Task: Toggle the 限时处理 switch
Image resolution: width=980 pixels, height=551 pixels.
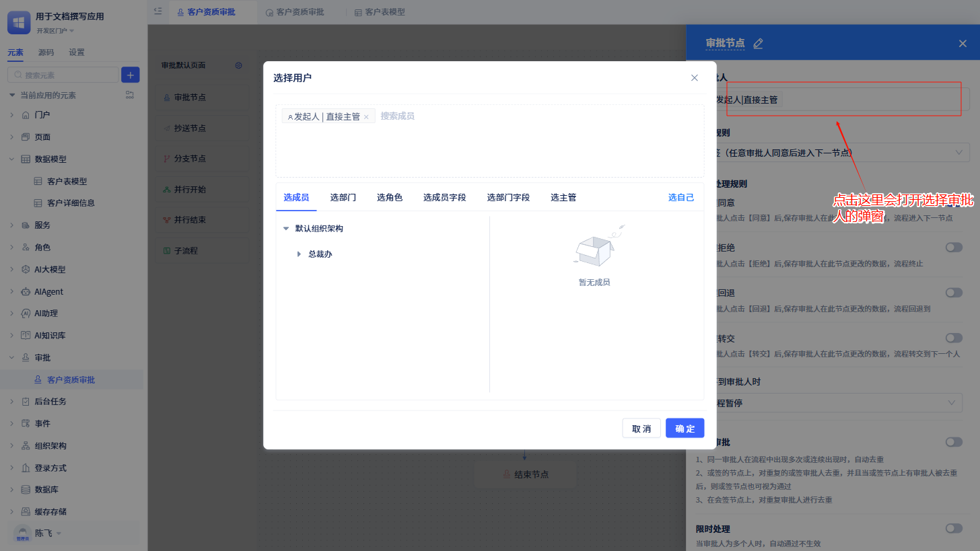Action: [x=954, y=528]
